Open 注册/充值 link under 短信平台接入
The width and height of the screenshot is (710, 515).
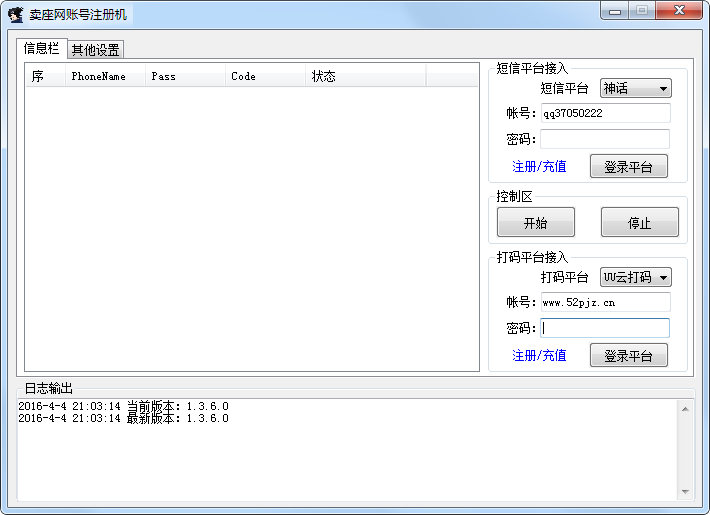pyautogui.click(x=539, y=167)
